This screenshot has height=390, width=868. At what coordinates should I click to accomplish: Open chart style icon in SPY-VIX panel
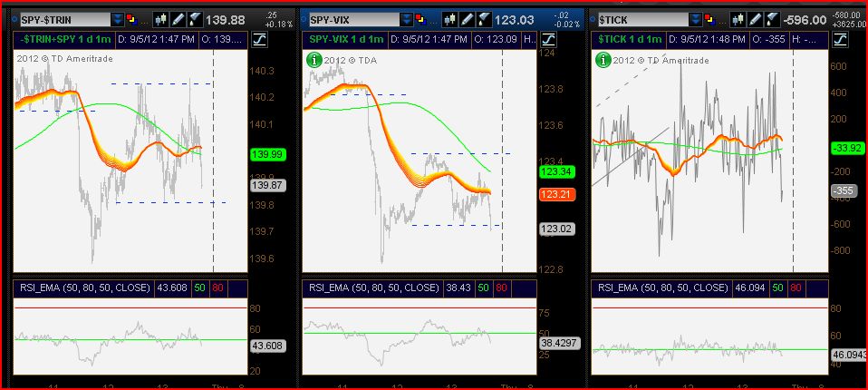(450, 20)
